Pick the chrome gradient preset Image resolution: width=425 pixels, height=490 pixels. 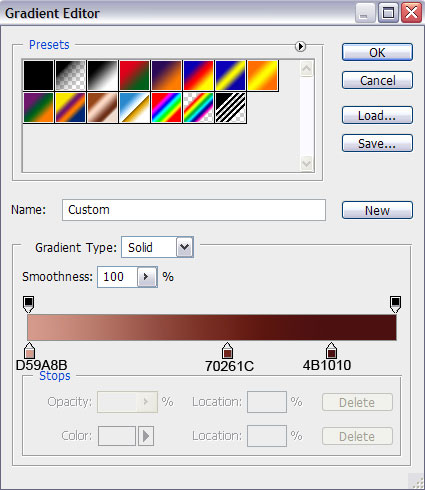point(134,107)
